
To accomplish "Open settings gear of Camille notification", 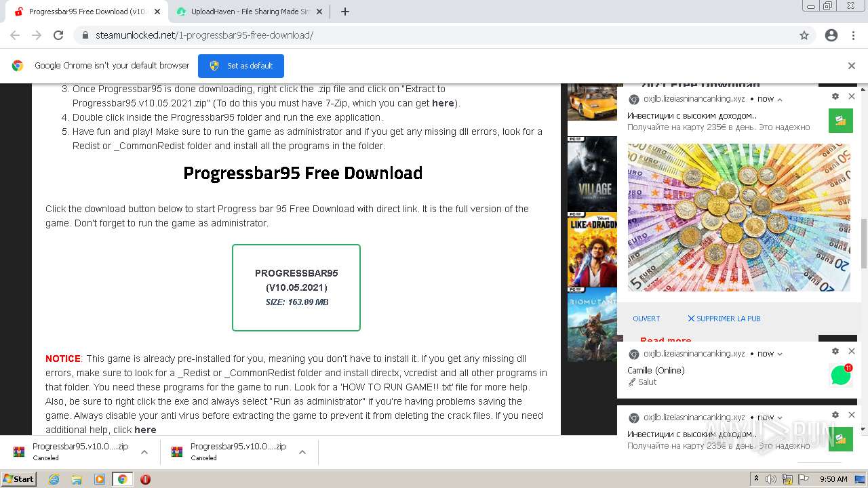I will (835, 351).
